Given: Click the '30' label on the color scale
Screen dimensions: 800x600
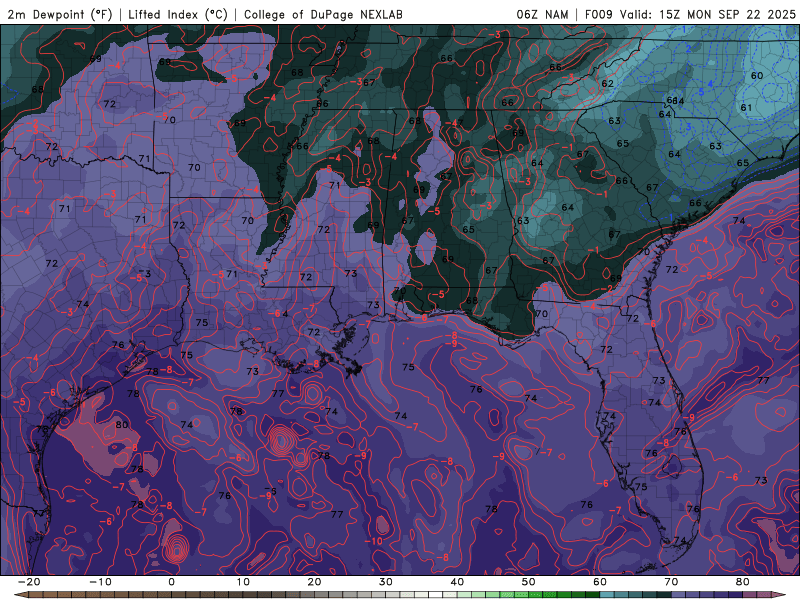Looking at the screenshot, I should click(x=386, y=582).
